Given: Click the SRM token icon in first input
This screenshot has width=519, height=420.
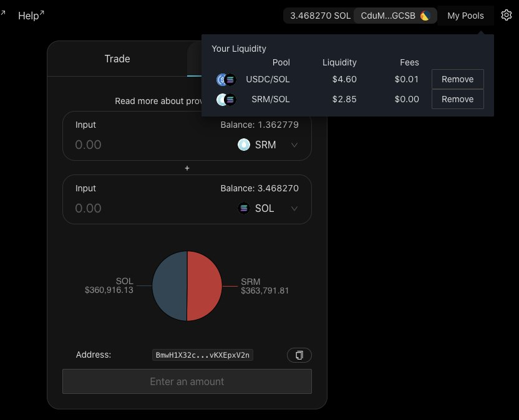Looking at the screenshot, I should [x=244, y=145].
